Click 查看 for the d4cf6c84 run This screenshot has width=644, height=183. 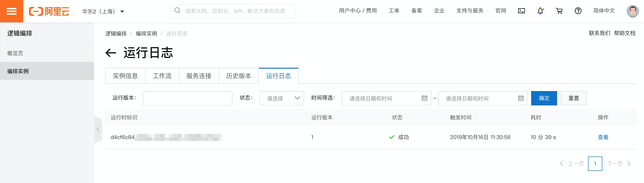tap(603, 137)
